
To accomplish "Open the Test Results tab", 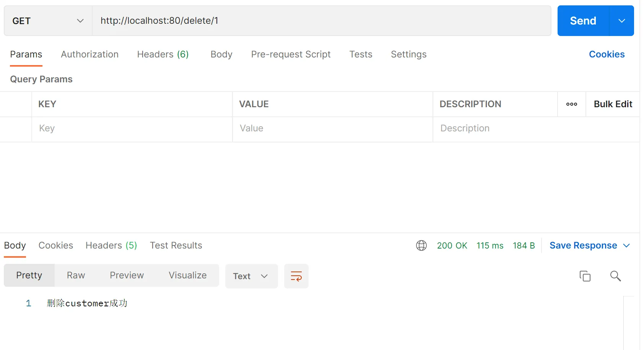I will 176,245.
